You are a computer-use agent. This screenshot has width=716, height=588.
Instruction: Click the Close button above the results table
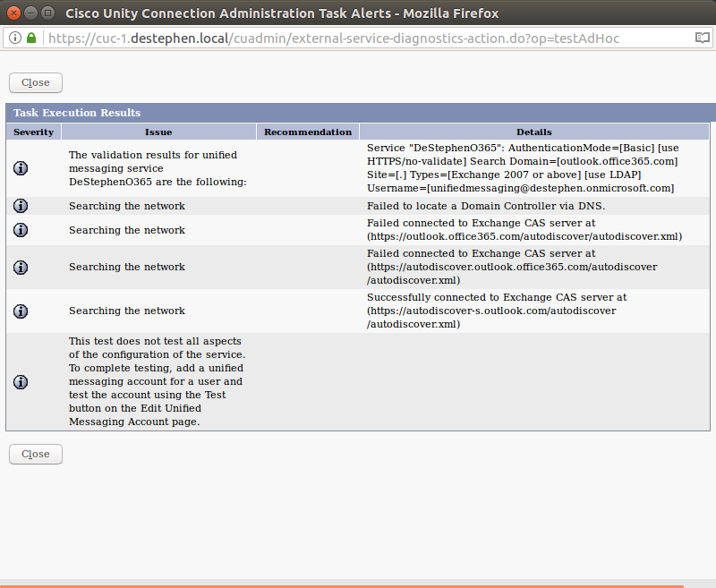pos(36,82)
